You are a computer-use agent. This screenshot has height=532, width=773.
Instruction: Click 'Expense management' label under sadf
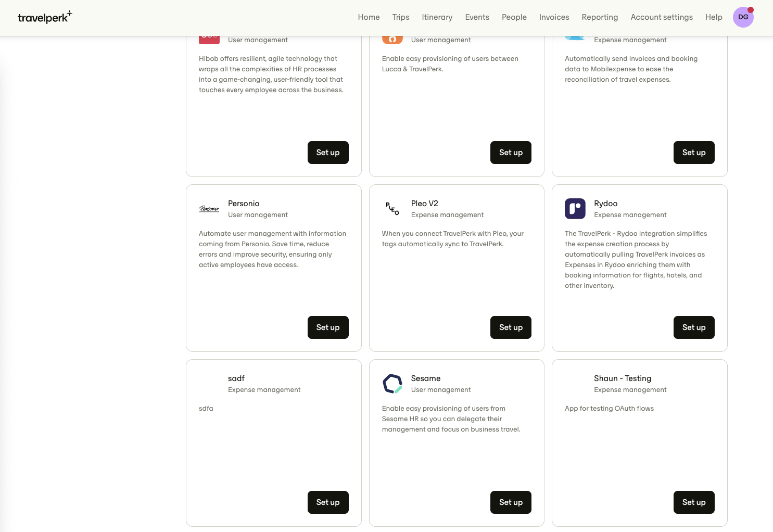pyautogui.click(x=264, y=390)
